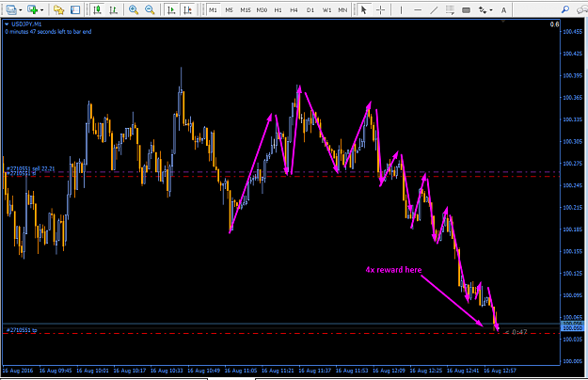The width and height of the screenshot is (588, 380).
Task: Click the bar-end countdown text under the chart title
Action: click(48, 32)
